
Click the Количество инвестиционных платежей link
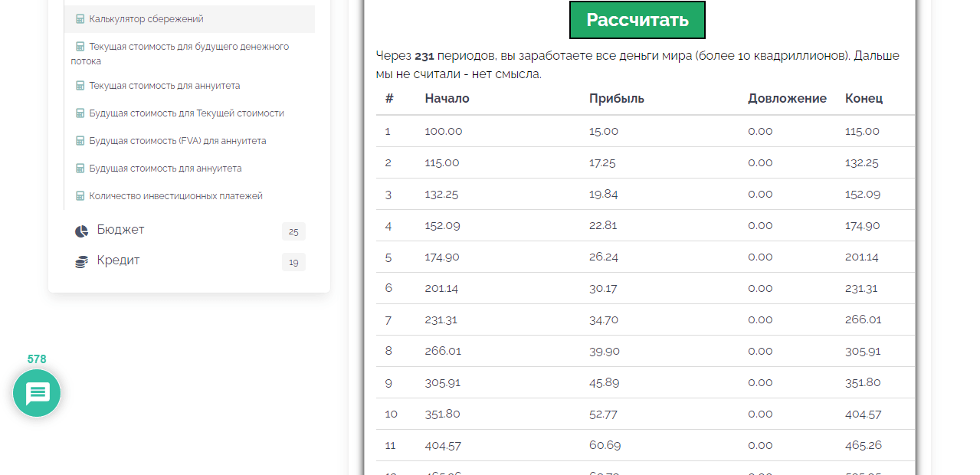(x=172, y=195)
